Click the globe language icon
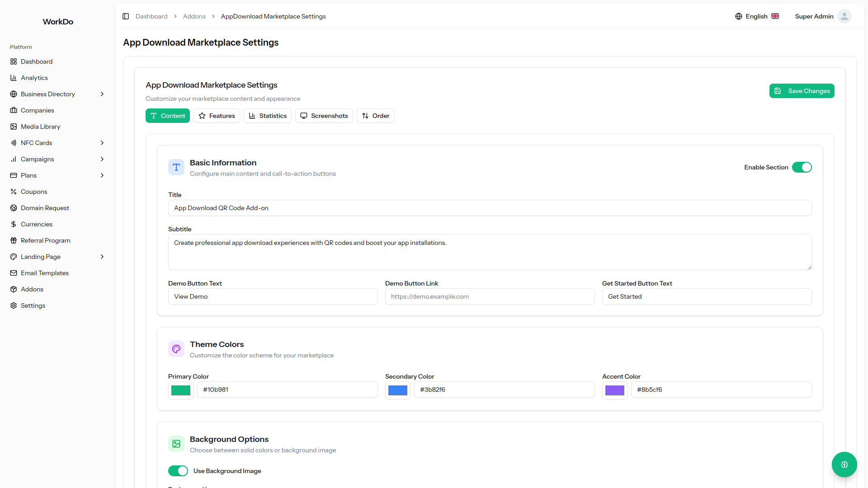Image resolution: width=868 pixels, height=488 pixels. click(x=739, y=16)
